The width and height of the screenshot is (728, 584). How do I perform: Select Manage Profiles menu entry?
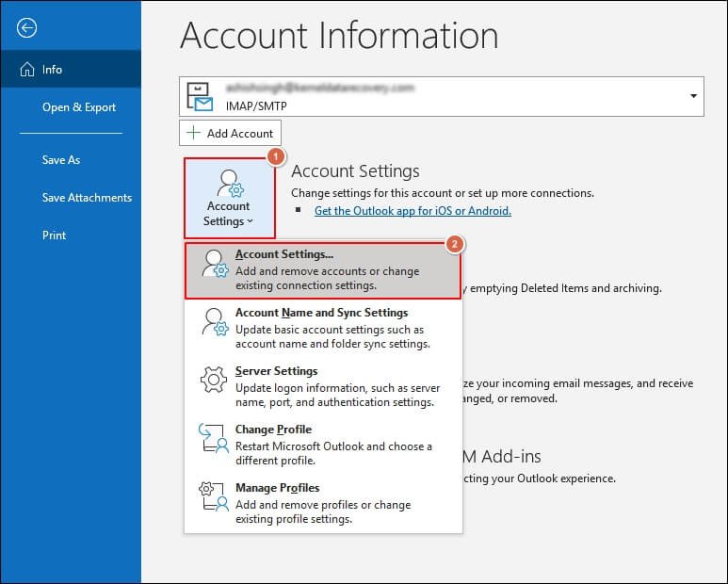(323, 503)
